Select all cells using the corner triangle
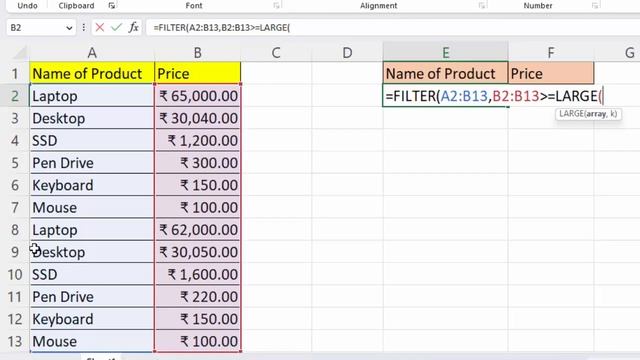 [19, 53]
